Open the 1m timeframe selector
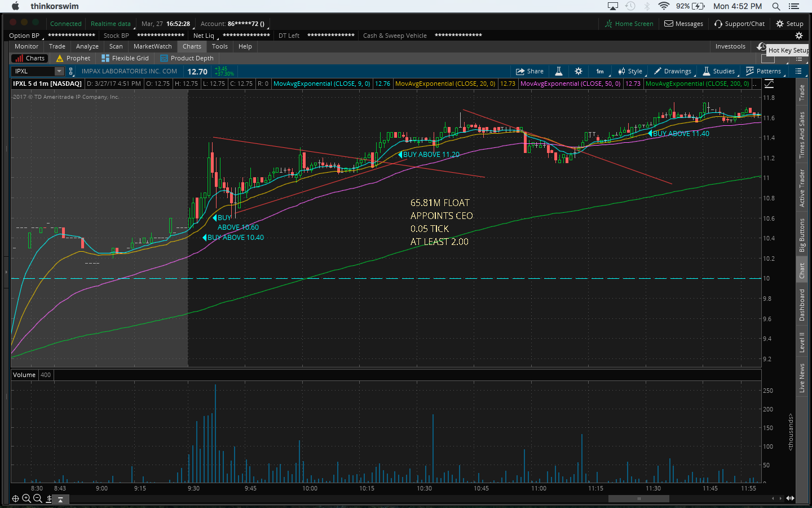This screenshot has height=508, width=812. pyautogui.click(x=601, y=71)
